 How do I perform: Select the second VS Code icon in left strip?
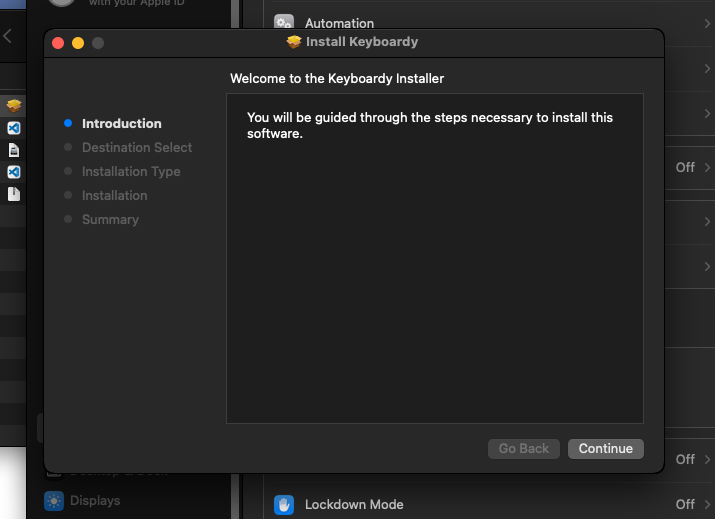tap(14, 172)
